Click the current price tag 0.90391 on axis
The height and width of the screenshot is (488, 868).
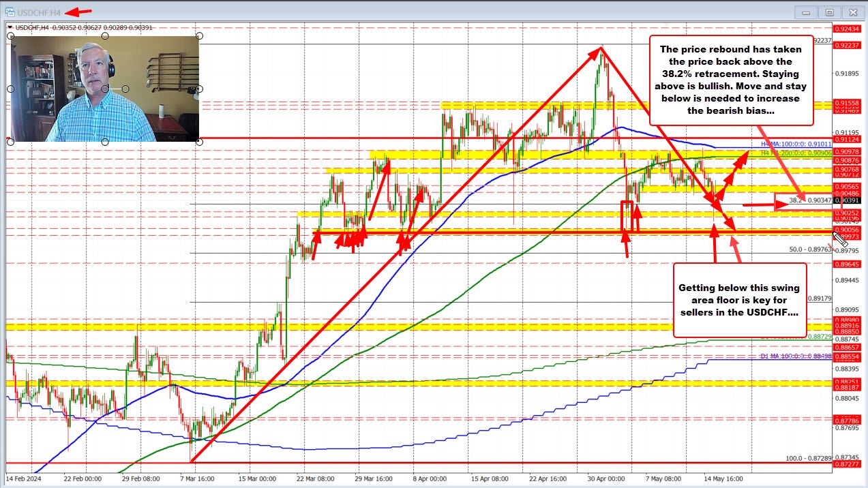(848, 201)
